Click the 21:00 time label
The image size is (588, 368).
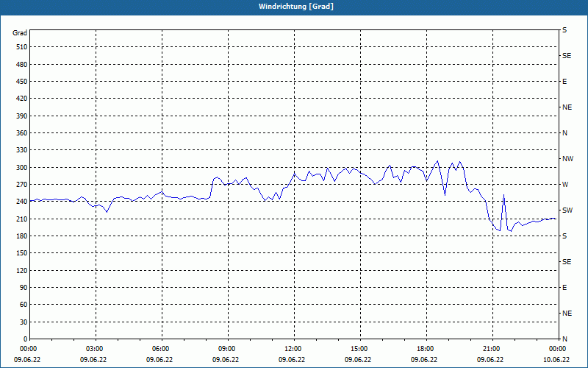(492, 348)
